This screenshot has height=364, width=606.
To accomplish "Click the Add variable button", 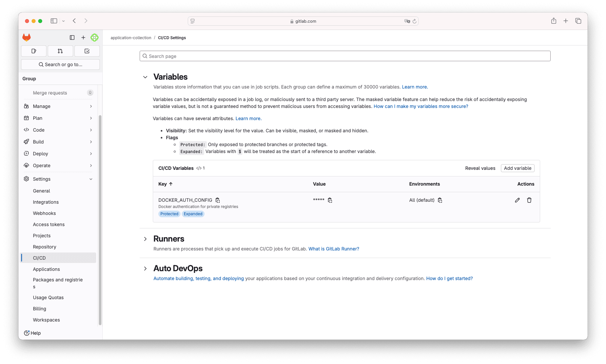I will pos(517,168).
